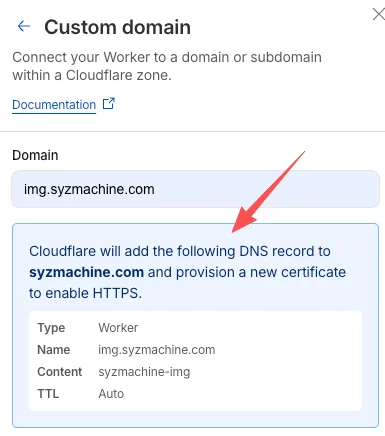The image size is (385, 436).
Task: Select the Type value Worker
Action: click(118, 328)
